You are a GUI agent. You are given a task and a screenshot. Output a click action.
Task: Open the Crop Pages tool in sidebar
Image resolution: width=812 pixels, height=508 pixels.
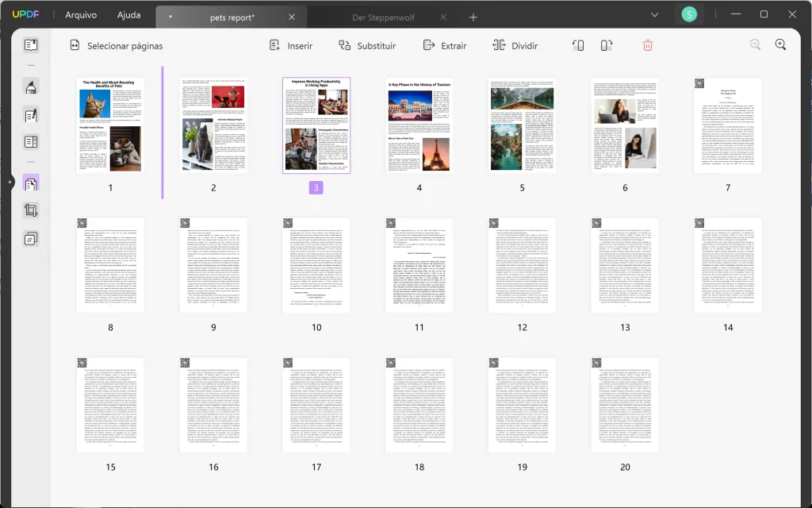[x=31, y=210]
